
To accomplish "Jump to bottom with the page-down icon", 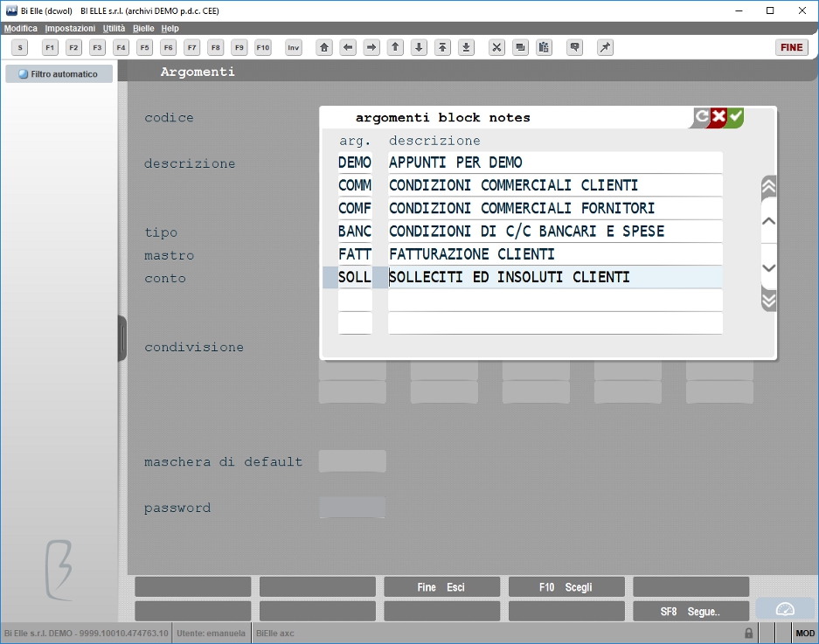I will tap(467, 47).
